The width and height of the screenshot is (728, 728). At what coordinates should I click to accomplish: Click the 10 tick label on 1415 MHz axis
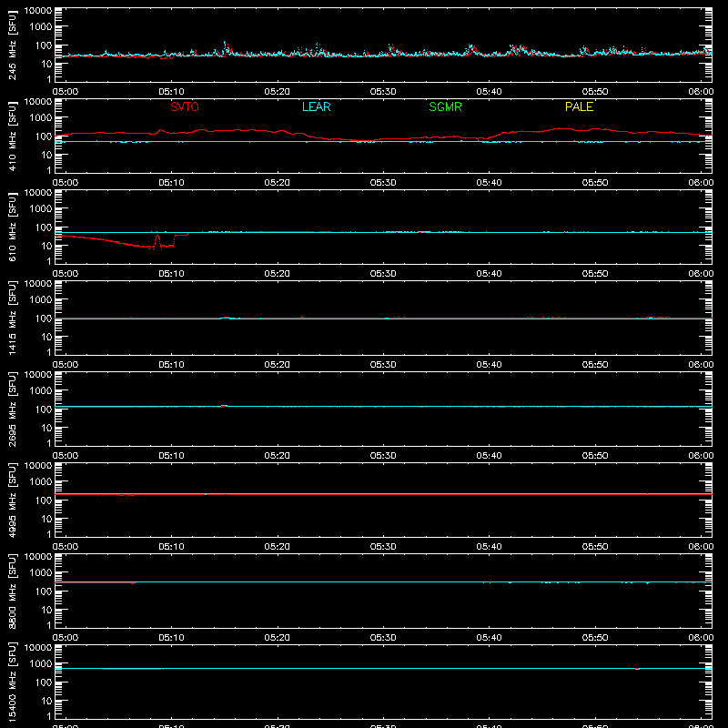click(x=46, y=337)
